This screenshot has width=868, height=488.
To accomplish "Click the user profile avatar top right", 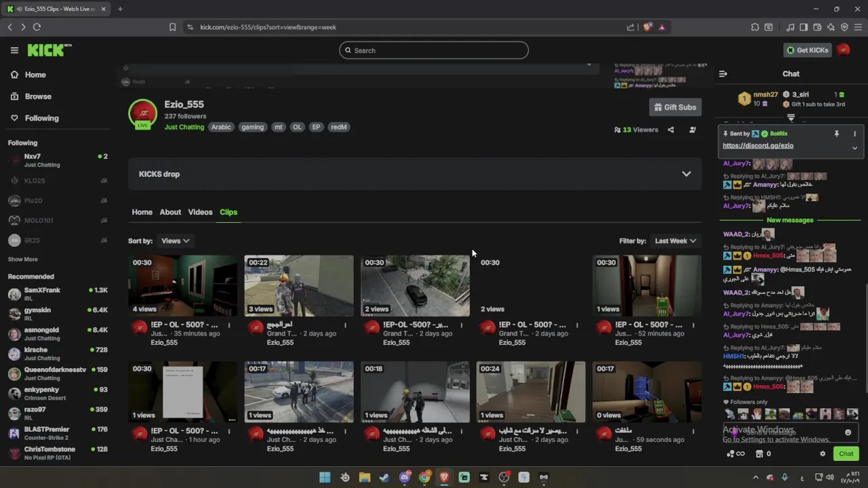I will (844, 50).
